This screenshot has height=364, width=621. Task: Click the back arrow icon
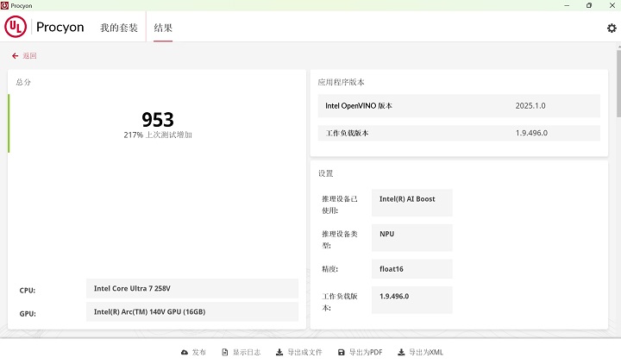[x=15, y=56]
